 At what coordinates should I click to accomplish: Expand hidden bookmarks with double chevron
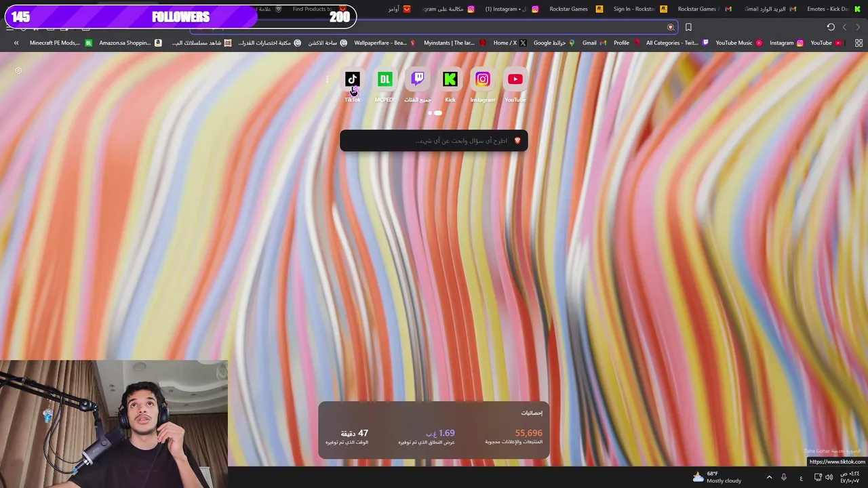(16, 43)
